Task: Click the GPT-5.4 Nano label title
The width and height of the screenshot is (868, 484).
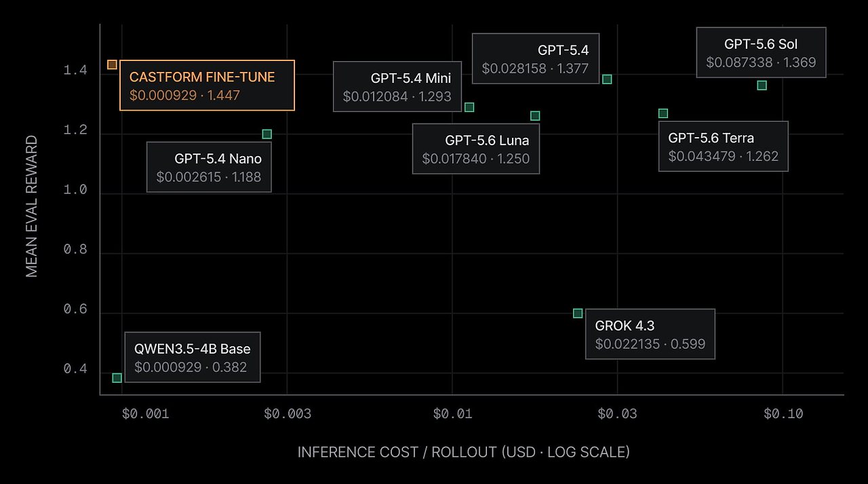Action: [218, 159]
